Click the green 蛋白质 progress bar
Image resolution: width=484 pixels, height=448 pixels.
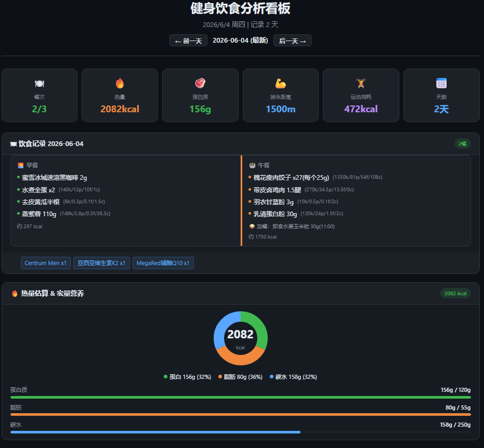pyautogui.click(x=241, y=398)
